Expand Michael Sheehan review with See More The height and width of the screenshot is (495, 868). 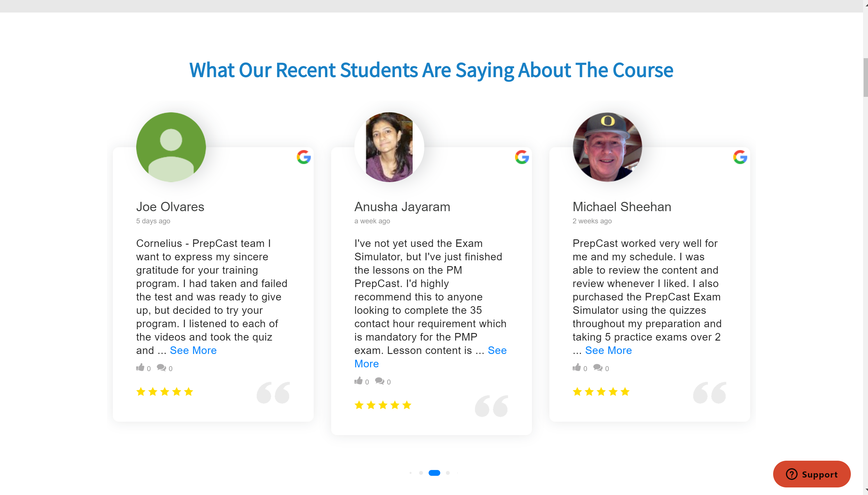point(608,350)
